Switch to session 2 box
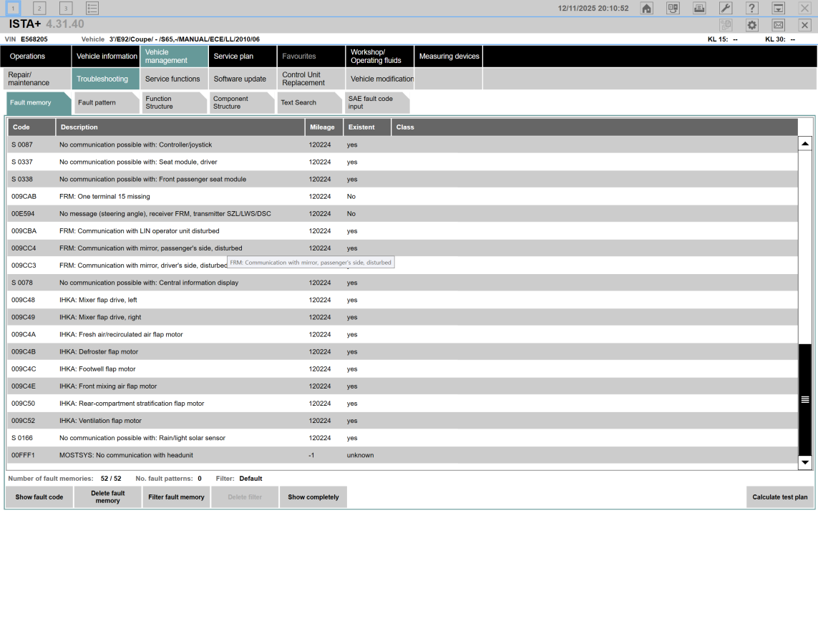Viewport: 818px width, 644px height. point(40,9)
